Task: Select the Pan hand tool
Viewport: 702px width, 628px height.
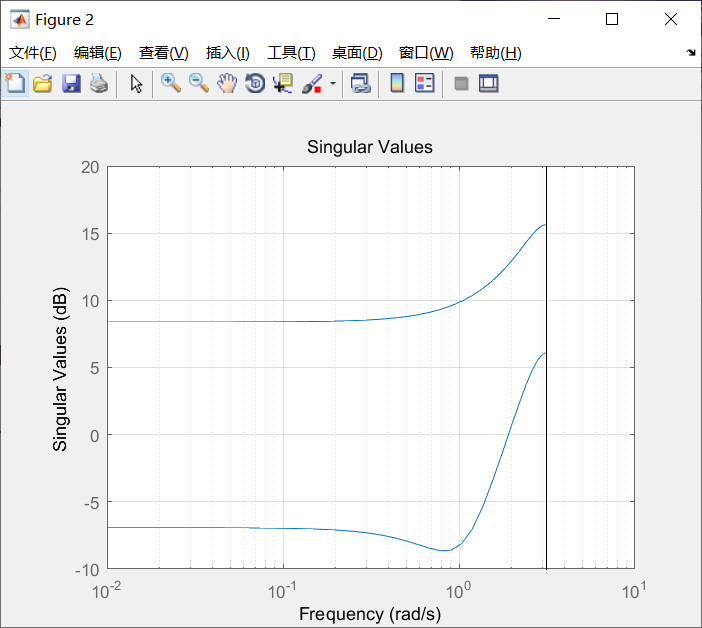Action: click(227, 84)
